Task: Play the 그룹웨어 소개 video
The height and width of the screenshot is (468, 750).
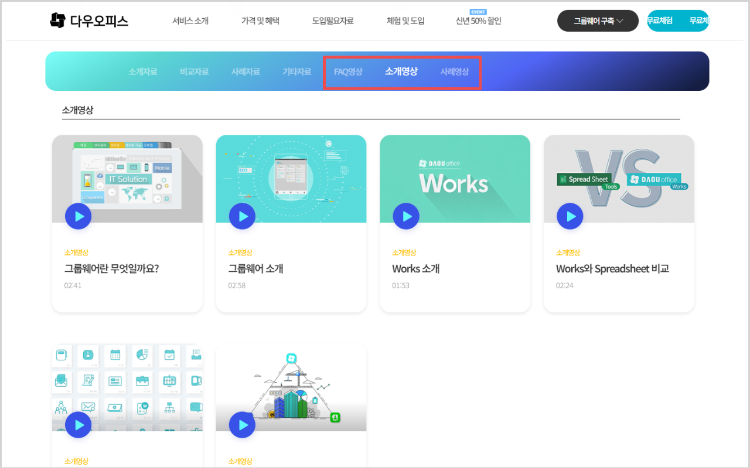Action: click(x=242, y=216)
